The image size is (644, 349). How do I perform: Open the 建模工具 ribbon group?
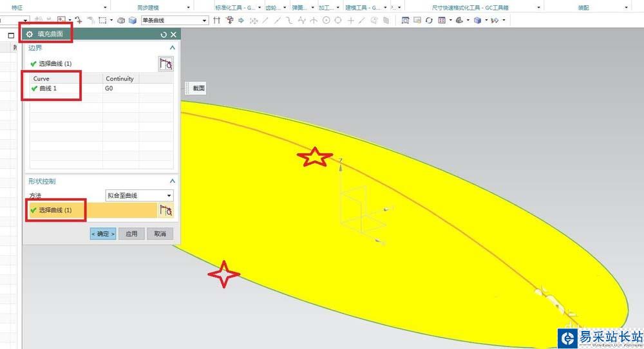(363, 7)
